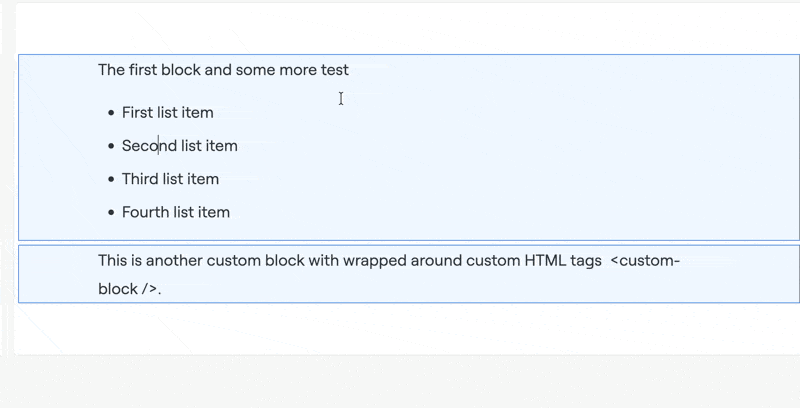Click the '<custom-' tag text
This screenshot has height=408, width=800.
645,261
